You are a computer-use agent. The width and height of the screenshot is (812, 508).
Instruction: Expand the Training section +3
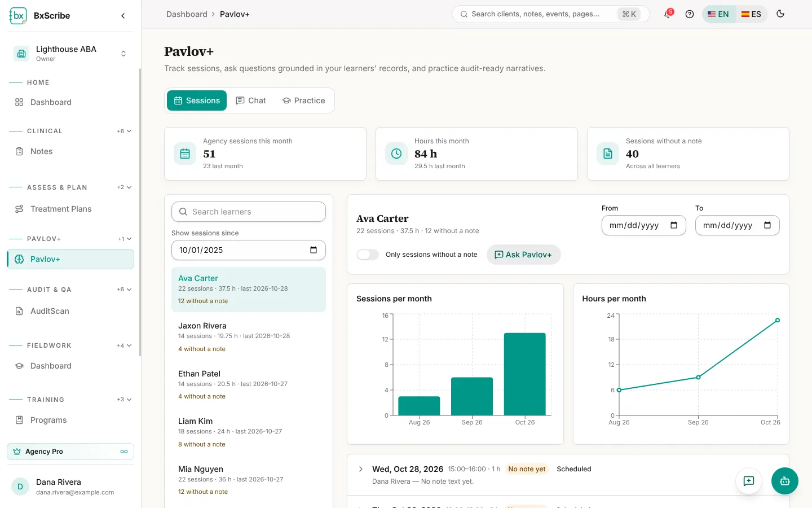125,400
